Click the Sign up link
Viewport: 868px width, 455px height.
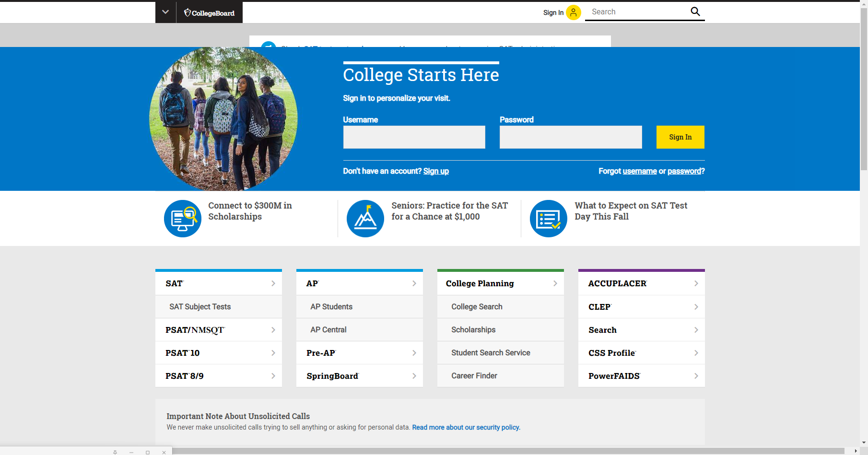(436, 171)
